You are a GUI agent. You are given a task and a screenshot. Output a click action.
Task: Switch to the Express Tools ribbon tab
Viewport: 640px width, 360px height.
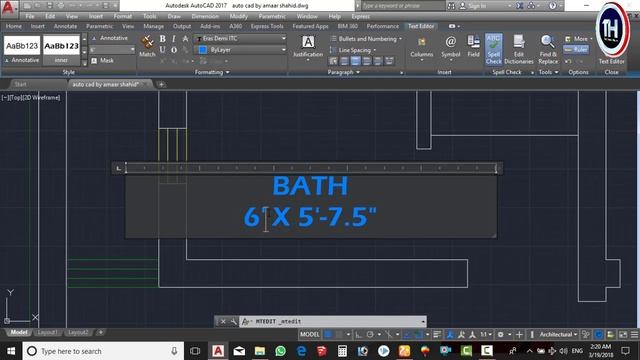(x=267, y=26)
